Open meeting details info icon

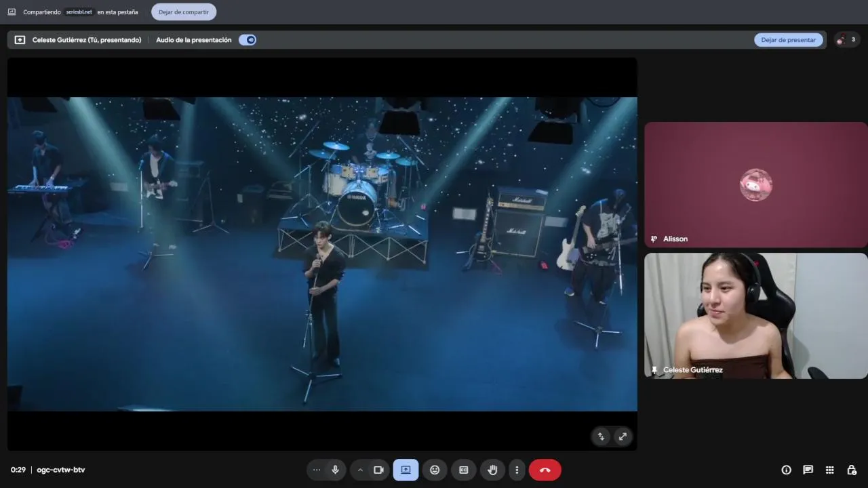click(787, 470)
